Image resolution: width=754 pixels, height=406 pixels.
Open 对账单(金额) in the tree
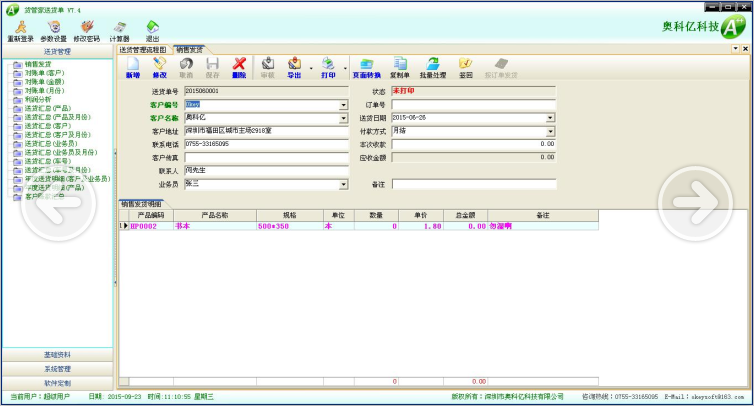(x=44, y=82)
